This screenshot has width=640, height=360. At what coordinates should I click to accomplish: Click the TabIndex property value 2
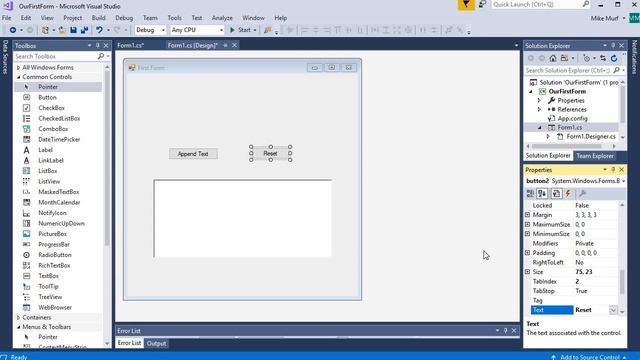[x=596, y=282]
